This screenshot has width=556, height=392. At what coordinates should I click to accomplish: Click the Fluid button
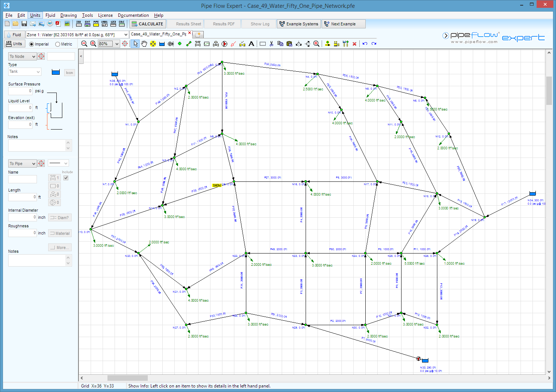(14, 34)
